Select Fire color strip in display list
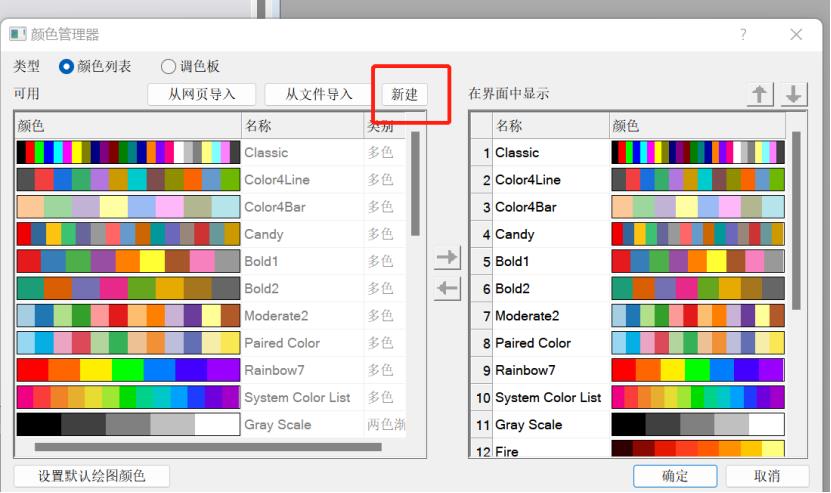Viewport: 831px width, 493px height. pos(698,449)
